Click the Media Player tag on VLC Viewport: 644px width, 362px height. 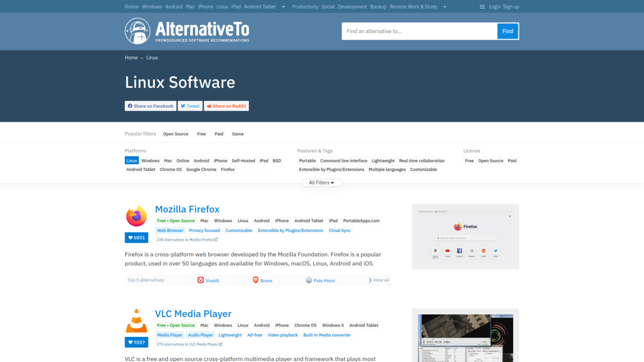(x=170, y=335)
